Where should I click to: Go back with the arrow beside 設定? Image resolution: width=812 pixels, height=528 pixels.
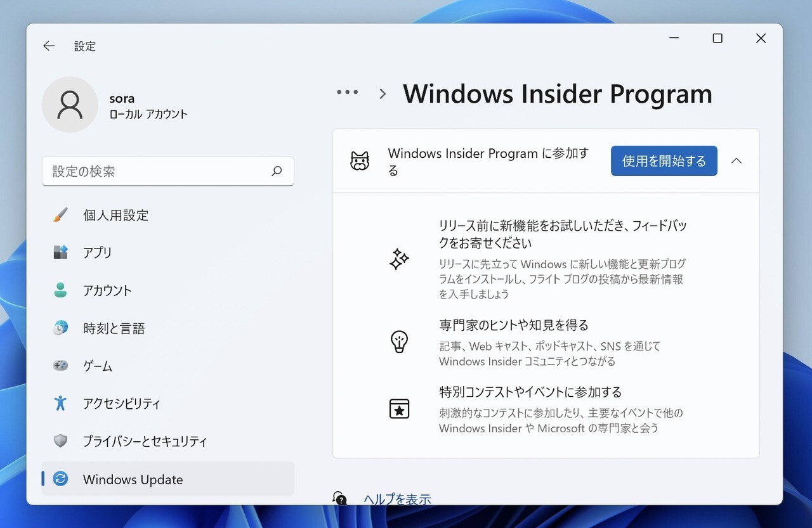tap(49, 46)
